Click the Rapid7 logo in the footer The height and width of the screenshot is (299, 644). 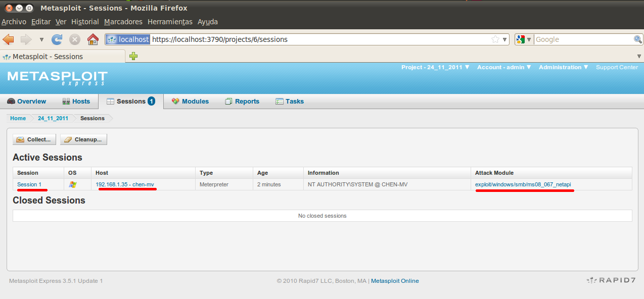coord(610,280)
